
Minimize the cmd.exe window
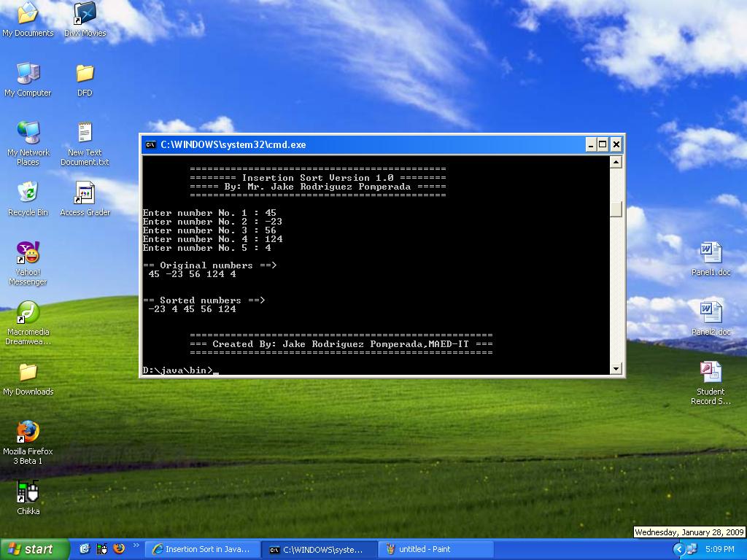coord(591,145)
